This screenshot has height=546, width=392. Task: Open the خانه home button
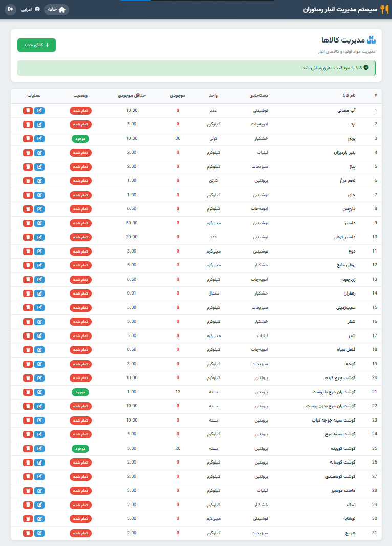(x=56, y=9)
